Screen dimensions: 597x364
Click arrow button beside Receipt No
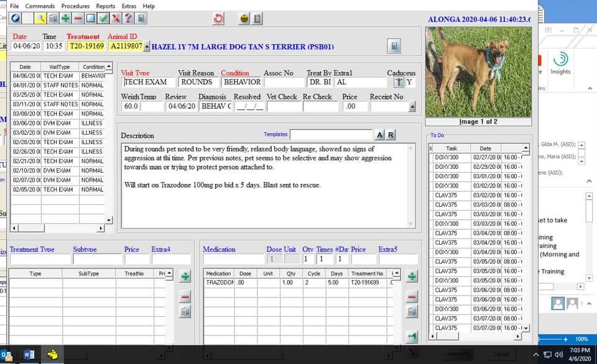click(412, 106)
